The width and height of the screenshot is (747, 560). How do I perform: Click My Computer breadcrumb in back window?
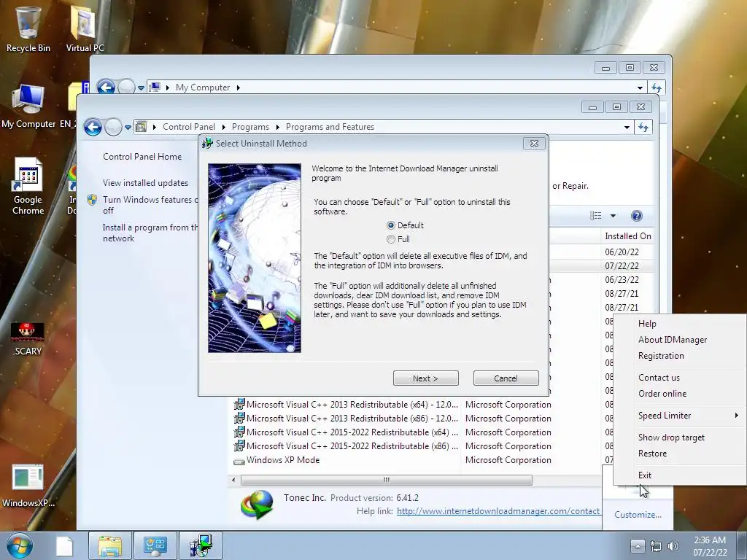coord(203,87)
